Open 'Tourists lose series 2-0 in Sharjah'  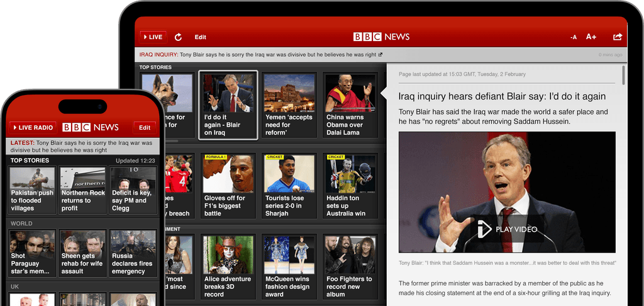click(x=289, y=186)
